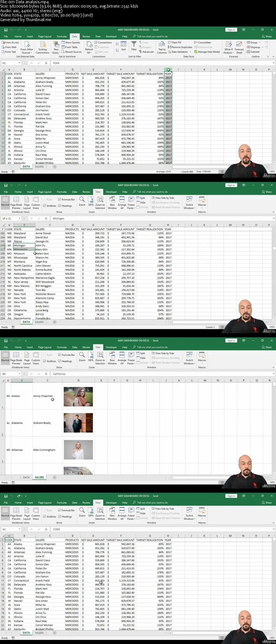This screenshot has height=644, width=276.
Task: Sort A to Z ascending icon
Action: (117, 44)
